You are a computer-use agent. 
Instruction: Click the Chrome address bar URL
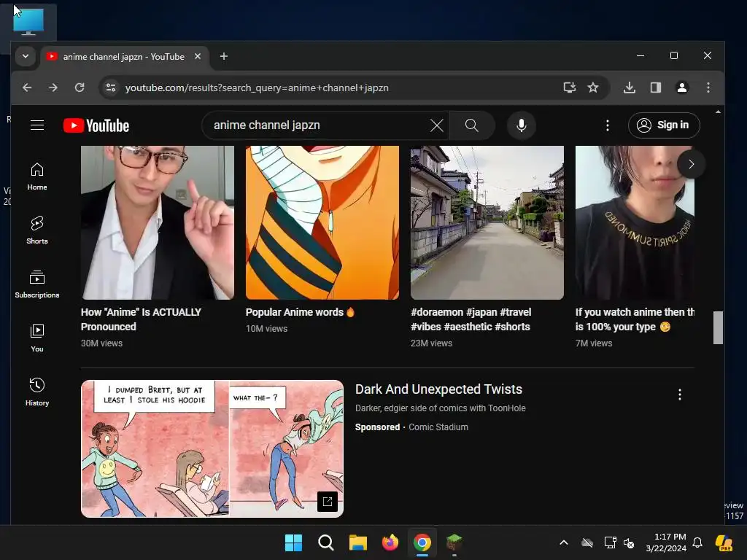257,87
